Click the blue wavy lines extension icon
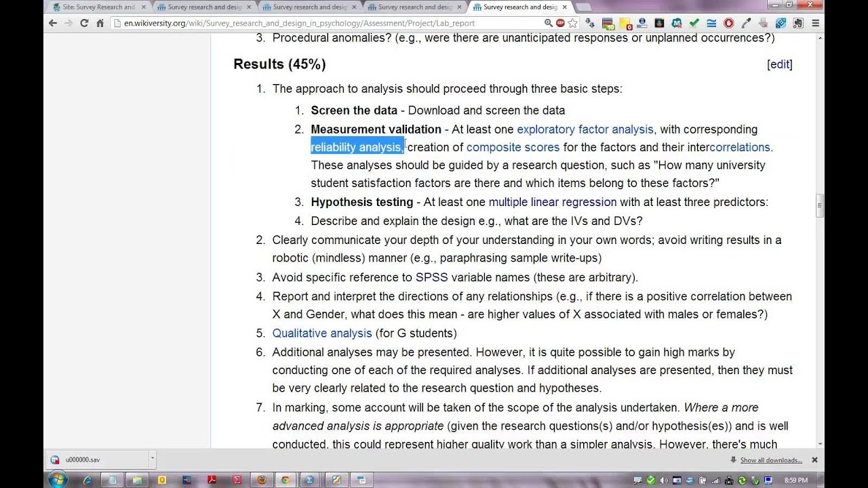 [x=711, y=23]
